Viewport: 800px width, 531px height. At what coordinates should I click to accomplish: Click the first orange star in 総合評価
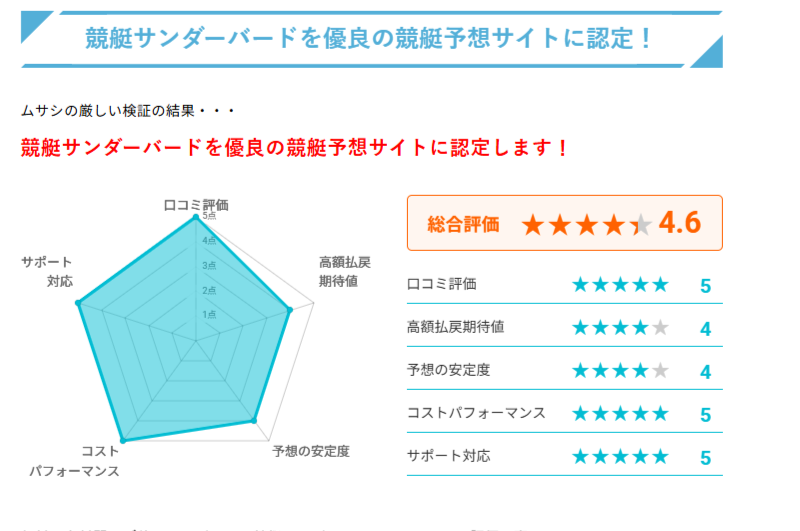[533, 224]
